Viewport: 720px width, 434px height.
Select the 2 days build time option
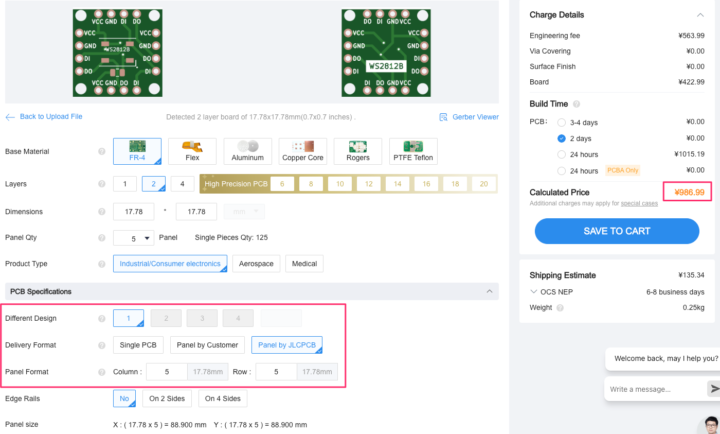562,138
